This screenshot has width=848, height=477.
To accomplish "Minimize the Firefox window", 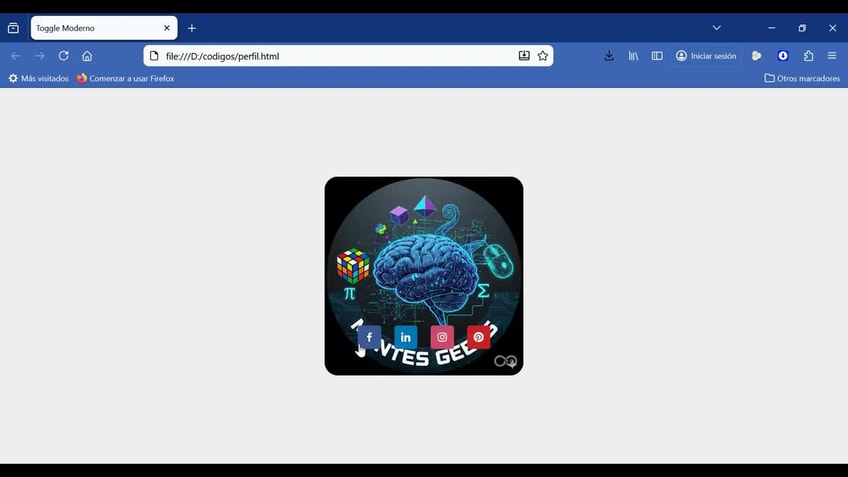I will coord(772,28).
